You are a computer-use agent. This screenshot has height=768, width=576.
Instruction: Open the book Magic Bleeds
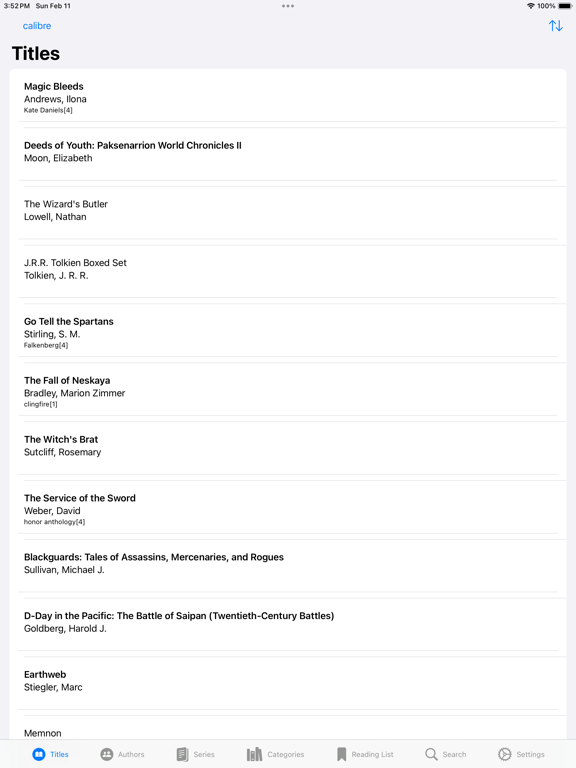288,98
